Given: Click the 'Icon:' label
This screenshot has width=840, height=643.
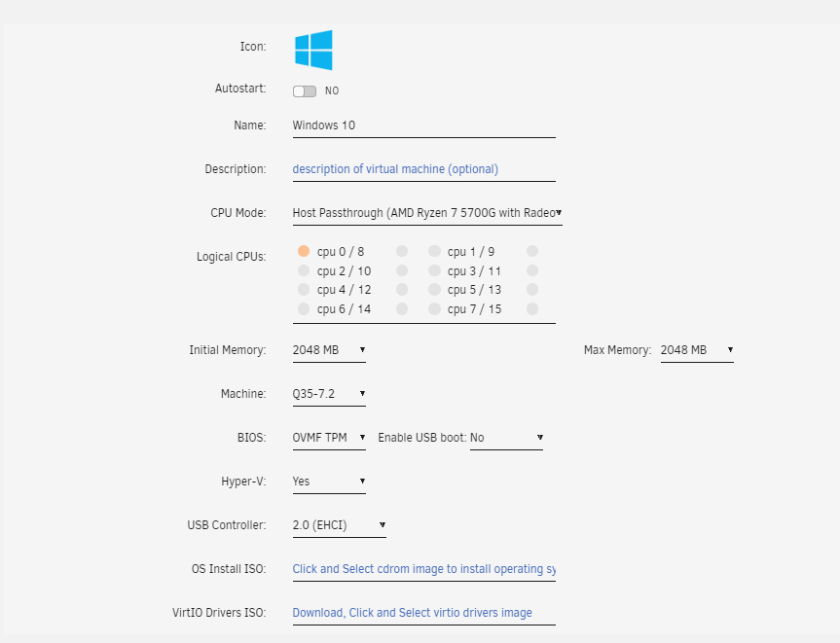Looking at the screenshot, I should tap(253, 47).
